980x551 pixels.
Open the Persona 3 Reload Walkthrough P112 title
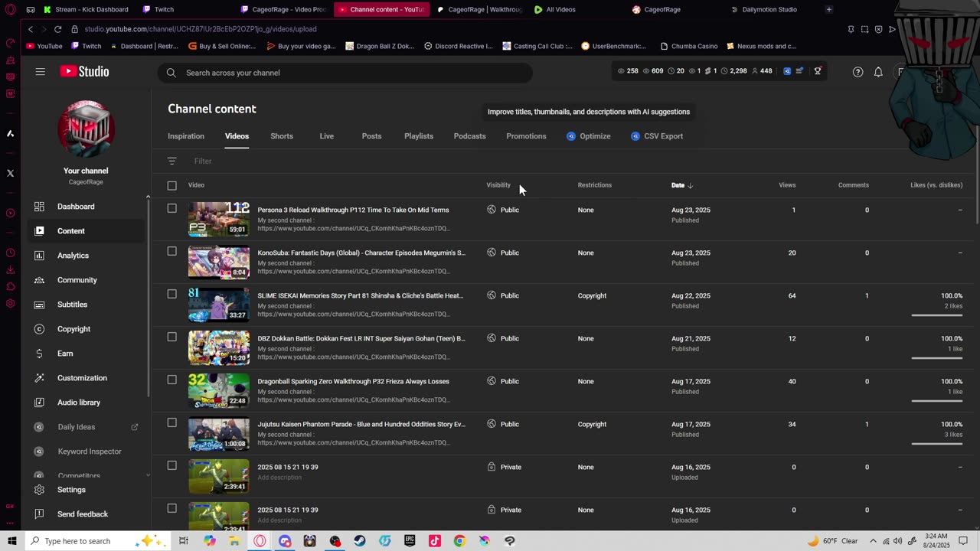pos(353,210)
